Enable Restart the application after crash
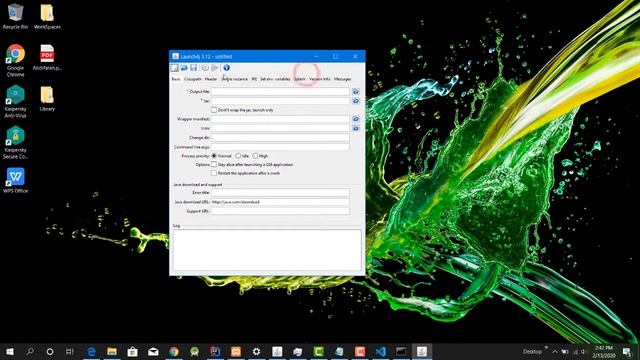Image resolution: width=640 pixels, height=360 pixels. point(214,173)
